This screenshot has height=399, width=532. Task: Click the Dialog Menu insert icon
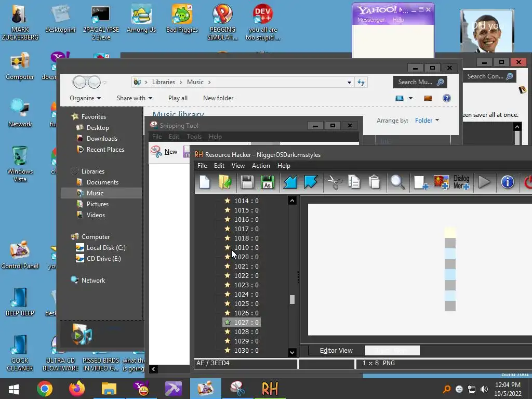pos(461,182)
